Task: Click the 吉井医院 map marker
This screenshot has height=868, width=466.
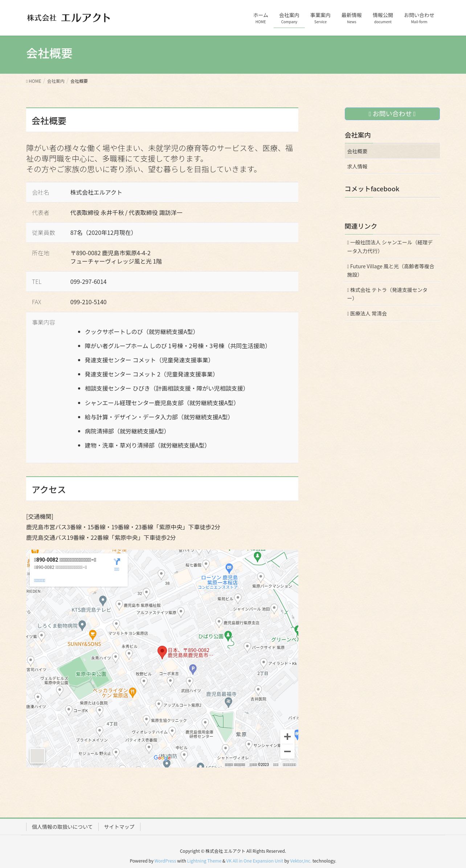Action: [x=258, y=690]
